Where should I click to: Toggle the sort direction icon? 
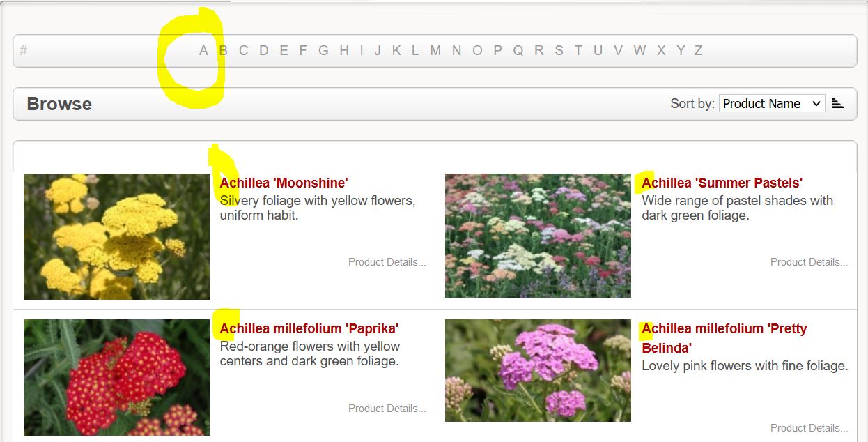837,103
